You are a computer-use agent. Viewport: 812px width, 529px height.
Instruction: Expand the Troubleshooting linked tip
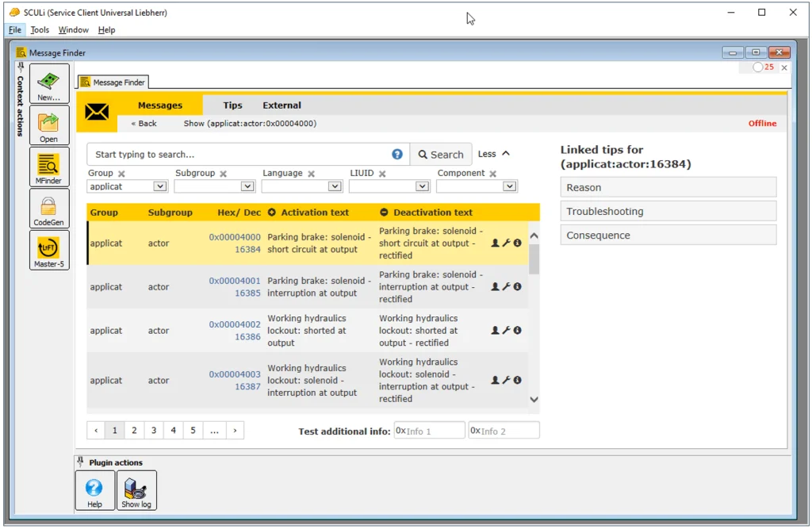[668, 211]
